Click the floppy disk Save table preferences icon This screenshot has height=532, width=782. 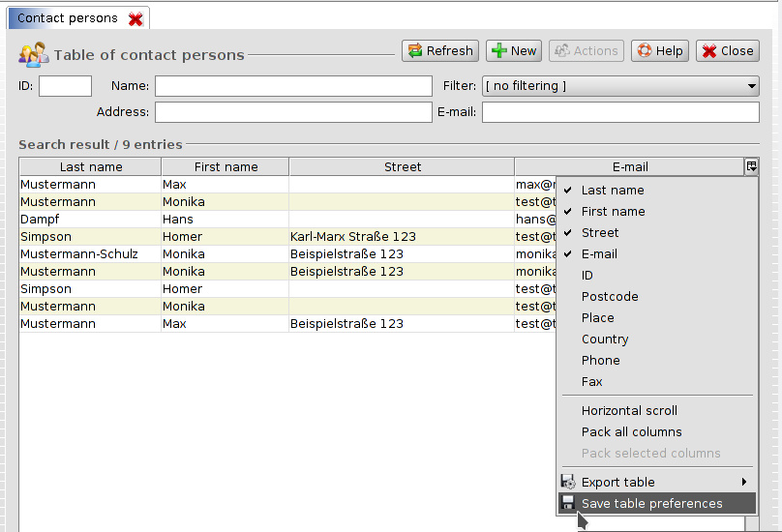[568, 503]
